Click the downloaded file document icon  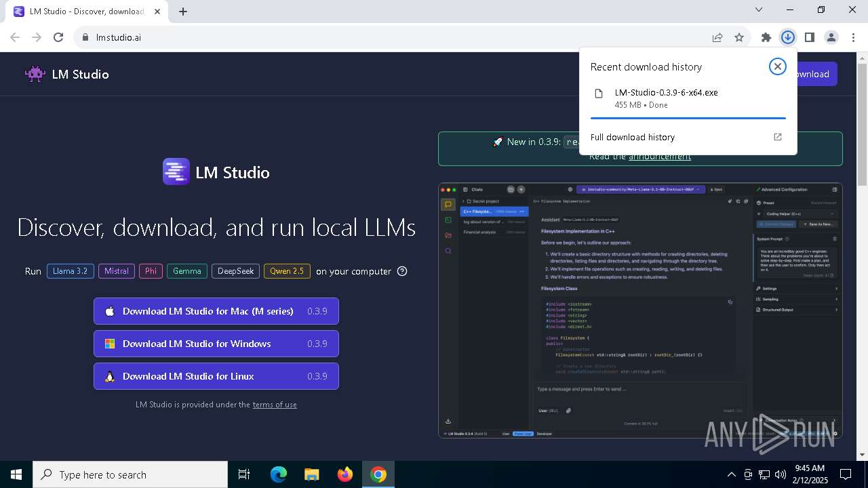[599, 94]
